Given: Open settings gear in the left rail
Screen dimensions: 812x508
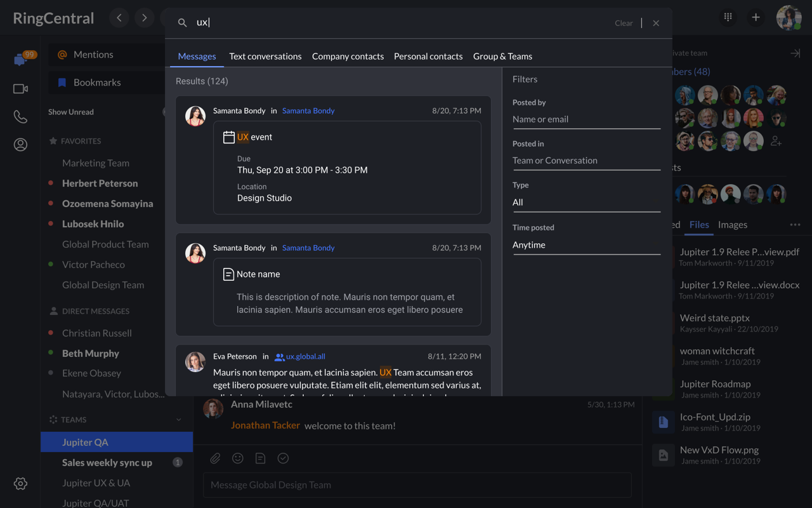Looking at the screenshot, I should tap(20, 484).
